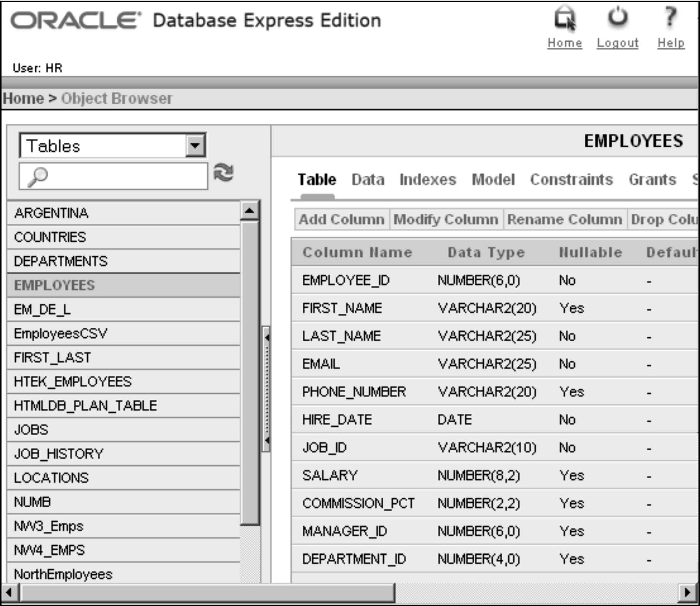Switch to the Indexes tab

(x=428, y=180)
